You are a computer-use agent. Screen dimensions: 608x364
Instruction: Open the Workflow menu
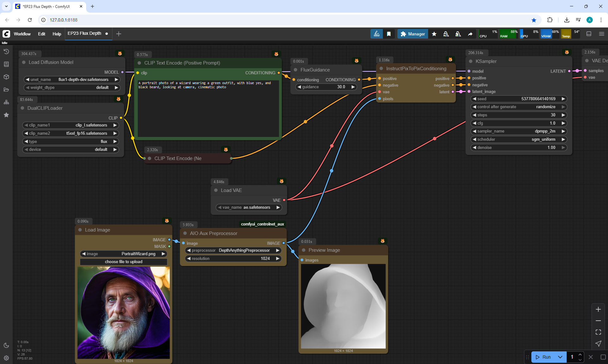[22, 34]
